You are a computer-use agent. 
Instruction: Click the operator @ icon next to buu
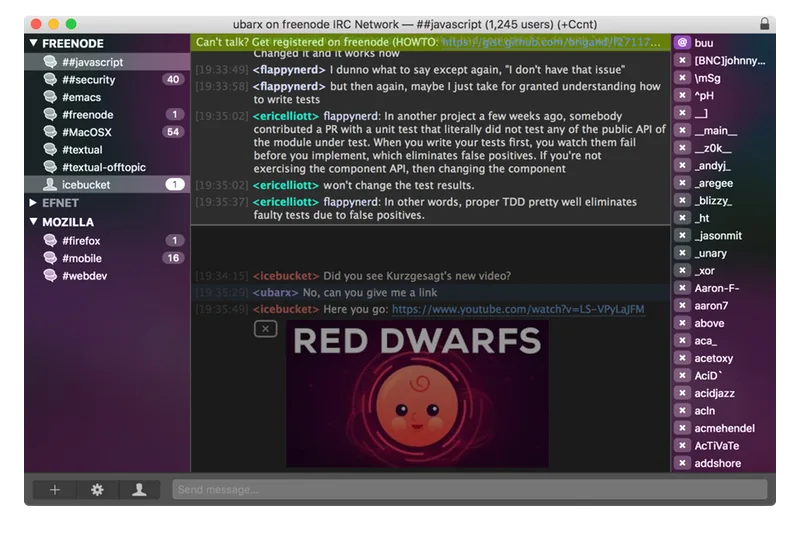[682, 42]
